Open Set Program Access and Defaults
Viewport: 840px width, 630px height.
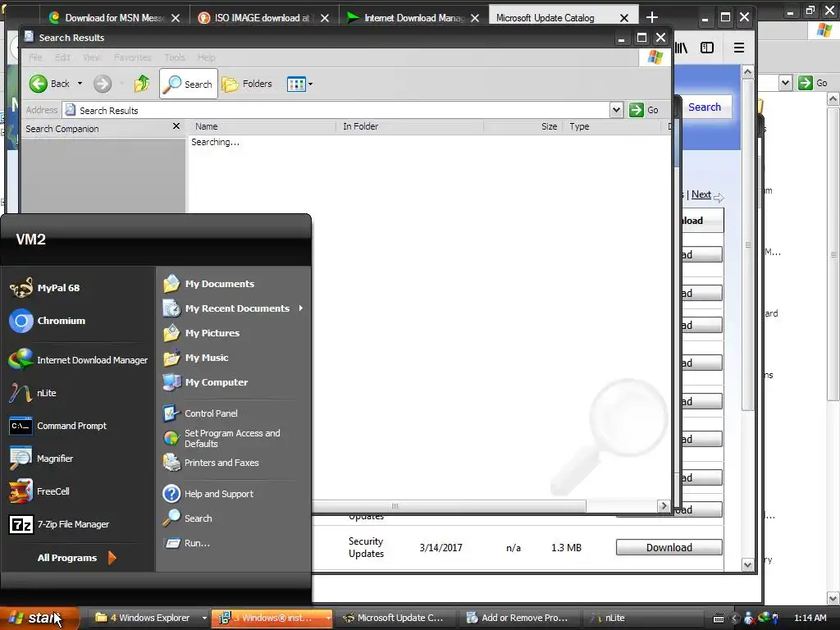click(221, 438)
